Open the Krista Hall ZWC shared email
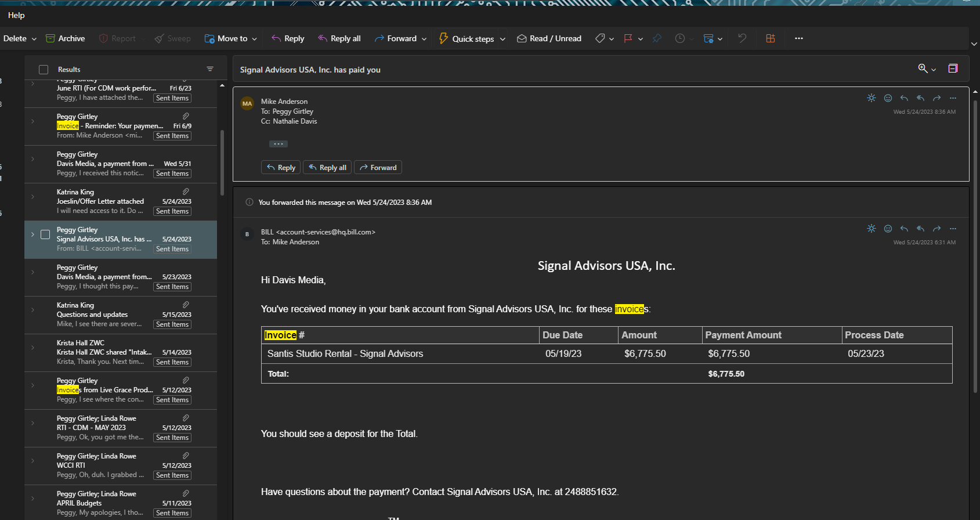This screenshot has height=520, width=980. pyautogui.click(x=121, y=352)
